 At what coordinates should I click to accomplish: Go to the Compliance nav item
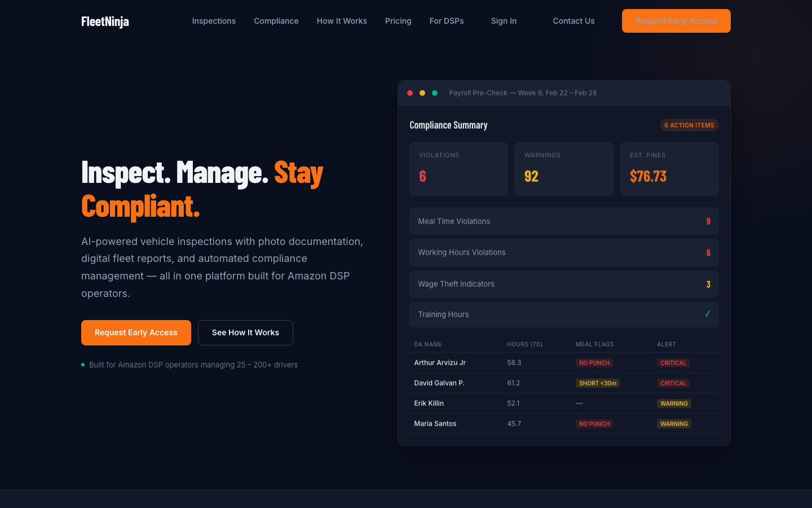pos(276,21)
